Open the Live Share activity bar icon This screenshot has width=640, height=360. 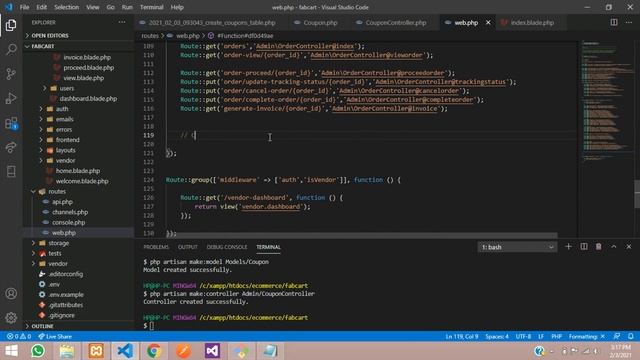[x=11, y=147]
